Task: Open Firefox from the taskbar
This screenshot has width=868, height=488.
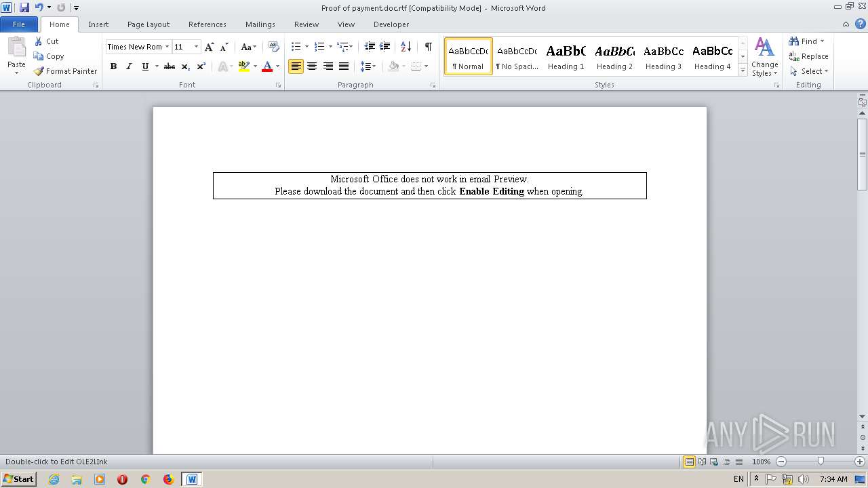Action: coord(168,479)
